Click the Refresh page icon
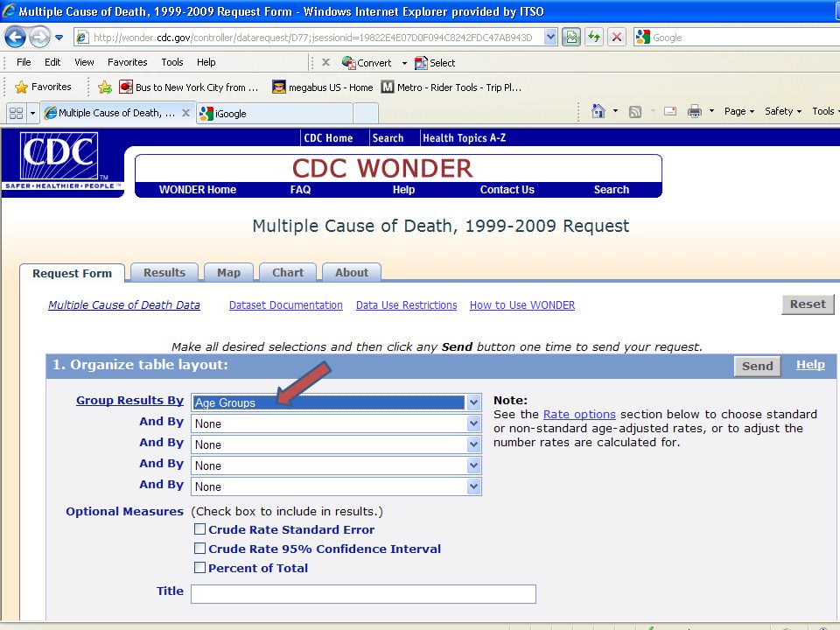 click(594, 37)
